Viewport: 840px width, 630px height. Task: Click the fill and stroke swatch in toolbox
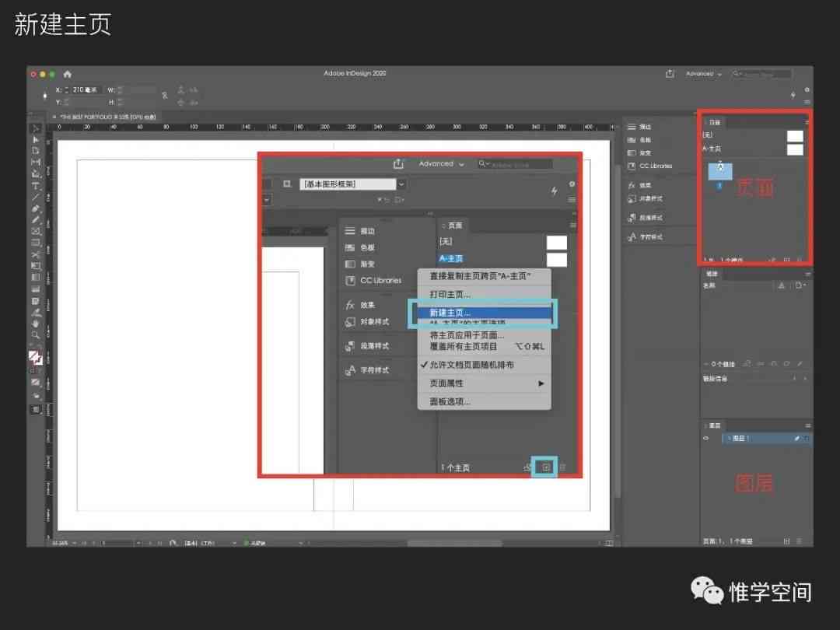point(35,358)
